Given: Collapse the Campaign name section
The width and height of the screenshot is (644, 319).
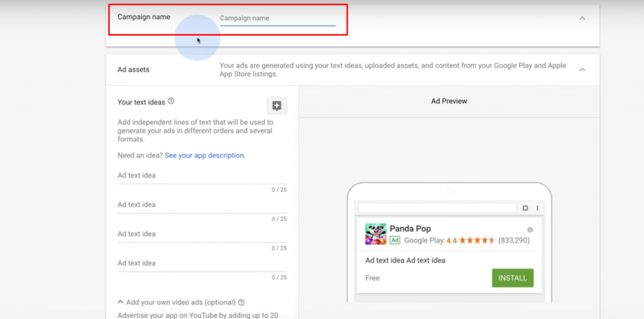Looking at the screenshot, I should point(582,18).
